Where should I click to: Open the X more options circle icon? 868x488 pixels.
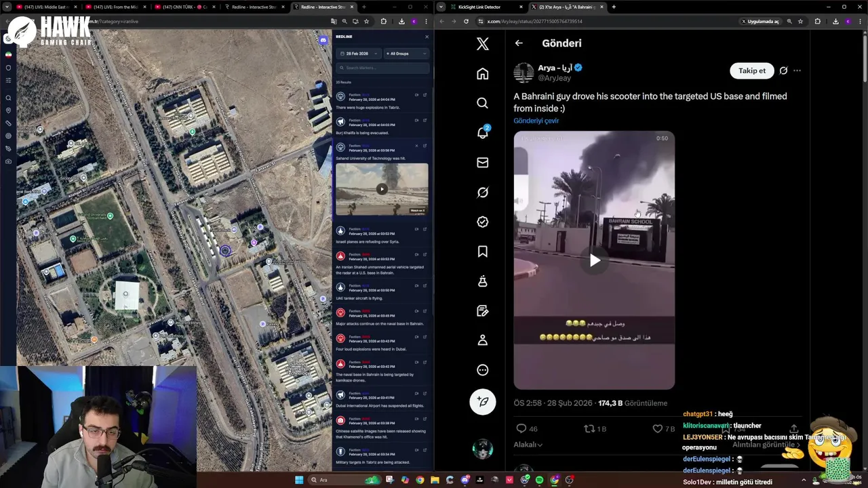tap(482, 370)
